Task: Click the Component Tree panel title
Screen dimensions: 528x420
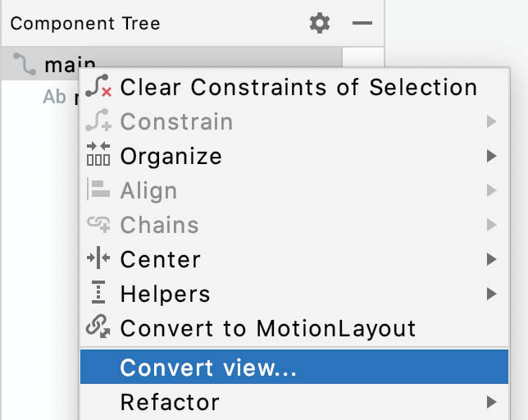Action: 85,24
